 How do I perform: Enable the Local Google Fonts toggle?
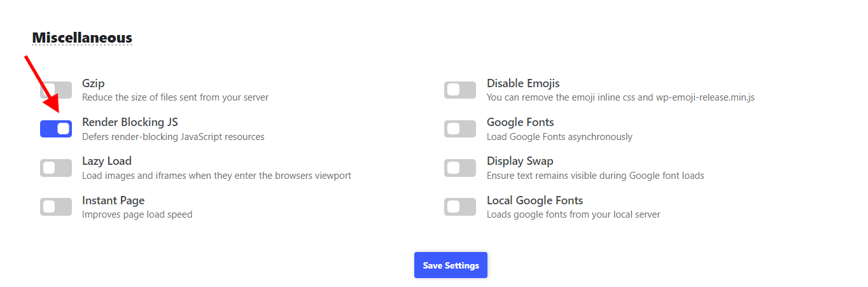[x=460, y=207]
